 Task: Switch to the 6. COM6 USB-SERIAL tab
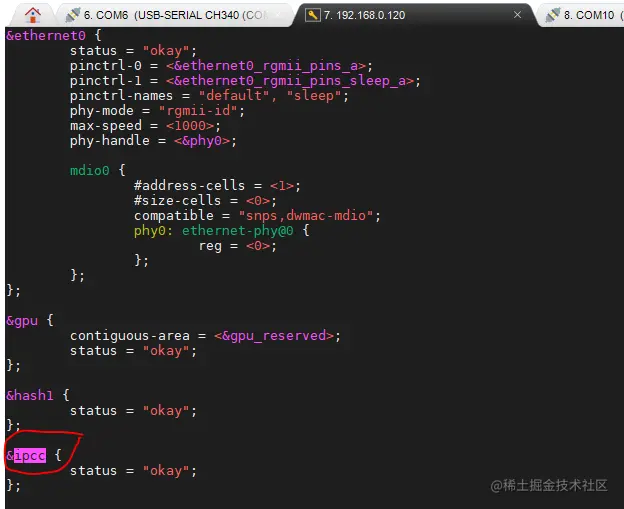[x=174, y=15]
